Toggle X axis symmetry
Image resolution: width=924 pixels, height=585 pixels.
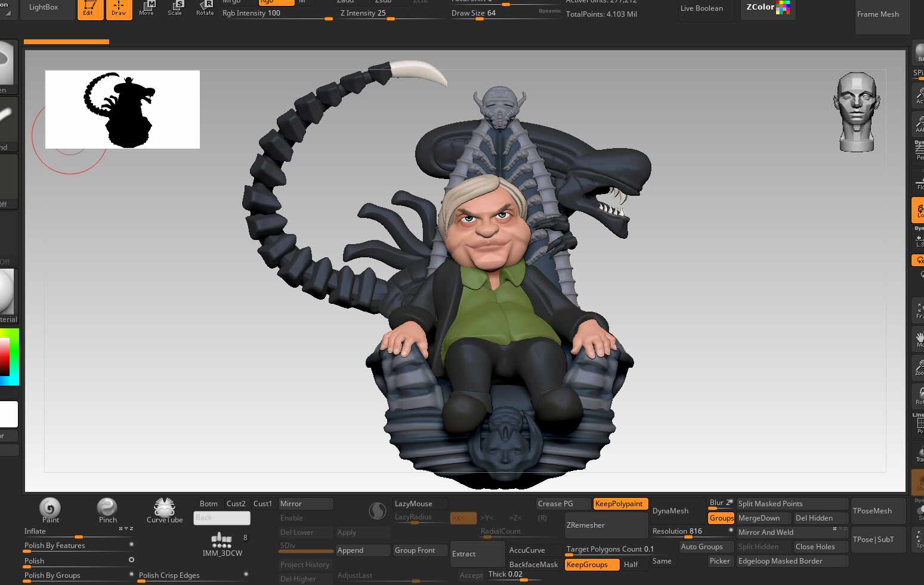pyautogui.click(x=462, y=518)
